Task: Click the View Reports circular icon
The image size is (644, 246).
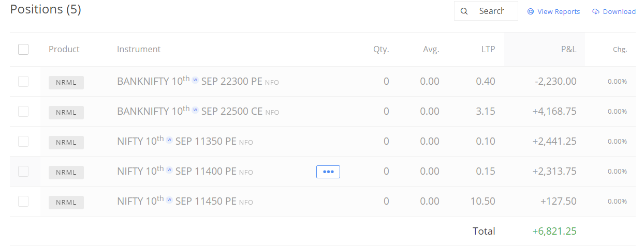Action: click(531, 11)
